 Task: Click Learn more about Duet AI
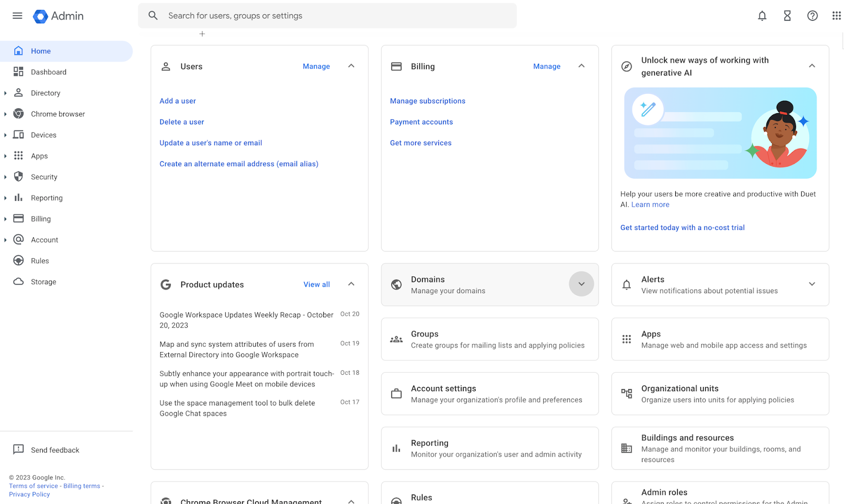650,205
